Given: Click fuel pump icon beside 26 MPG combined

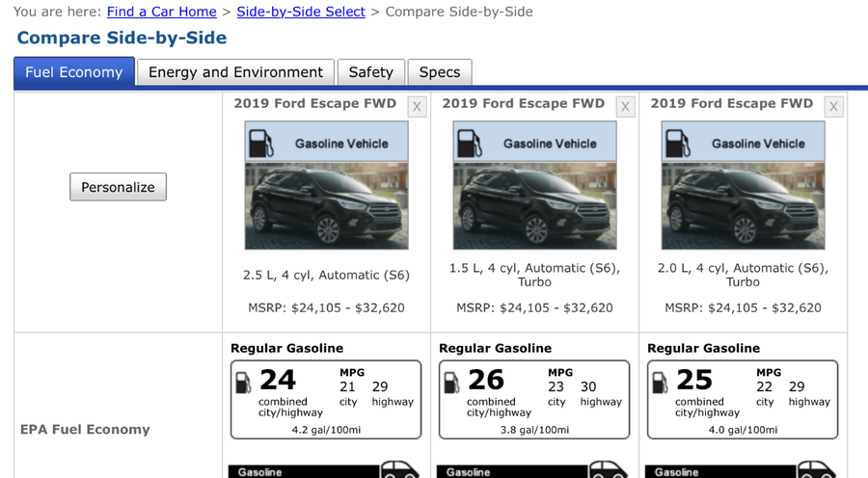Looking at the screenshot, I should tap(451, 383).
